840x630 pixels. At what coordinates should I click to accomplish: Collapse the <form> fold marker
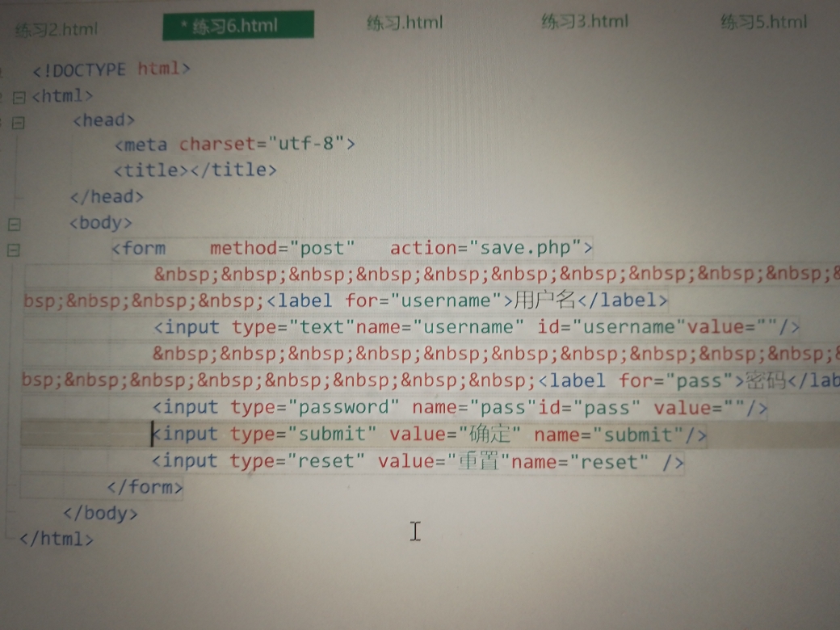pos(14,250)
